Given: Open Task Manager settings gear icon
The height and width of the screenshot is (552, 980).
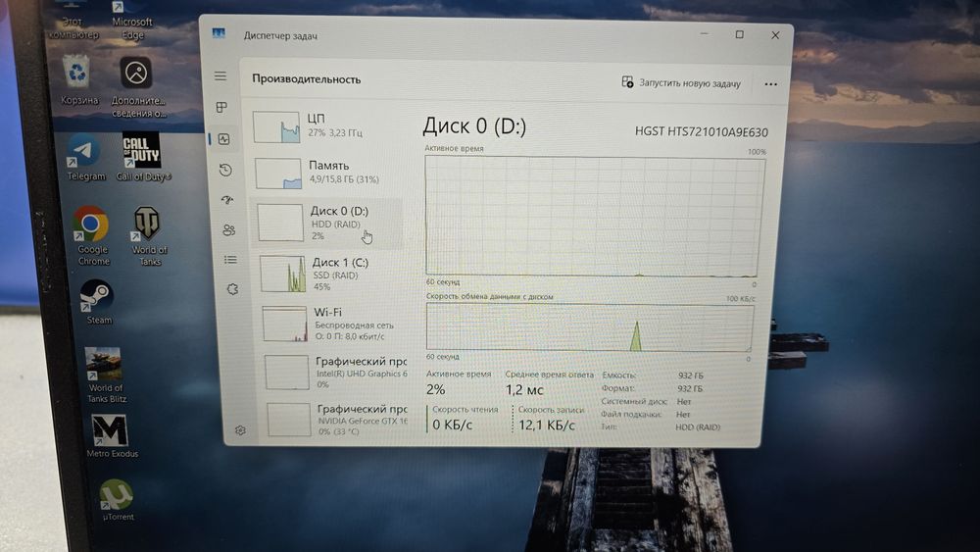Looking at the screenshot, I should pyautogui.click(x=240, y=430).
